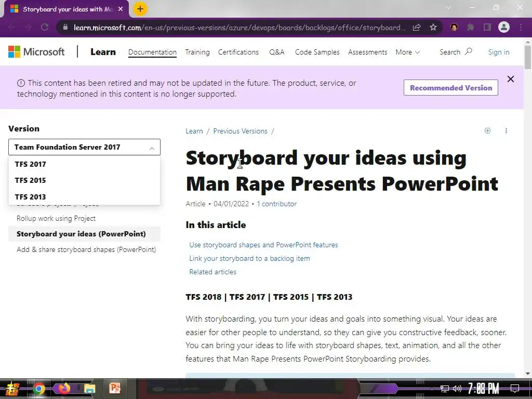532x399 pixels.
Task: Show hidden tray icons chevron
Action: (432, 389)
